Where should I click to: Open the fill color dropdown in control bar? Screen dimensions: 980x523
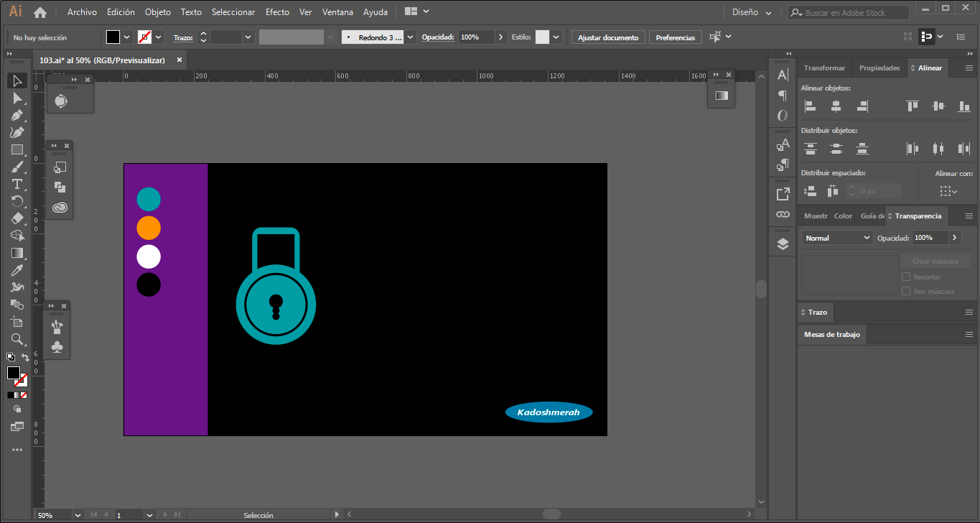(127, 37)
